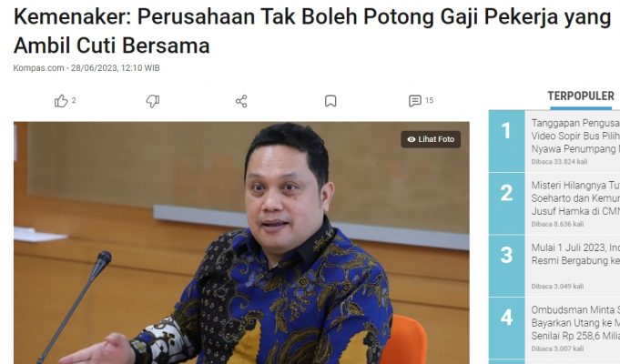Image resolution: width=620 pixels, height=364 pixels.
Task: Select the TERPOPULER tab
Action: 581,96
